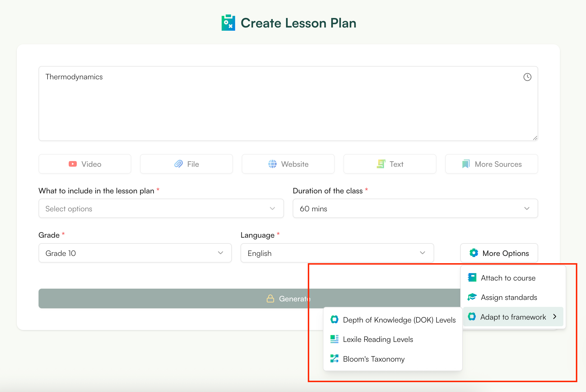Expand Adapt to framework submenu chevron
Image resolution: width=586 pixels, height=392 pixels.
click(554, 317)
